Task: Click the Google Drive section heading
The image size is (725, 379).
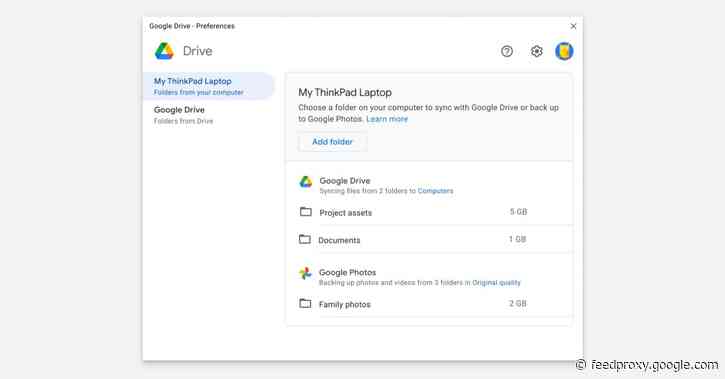Action: pyautogui.click(x=345, y=181)
